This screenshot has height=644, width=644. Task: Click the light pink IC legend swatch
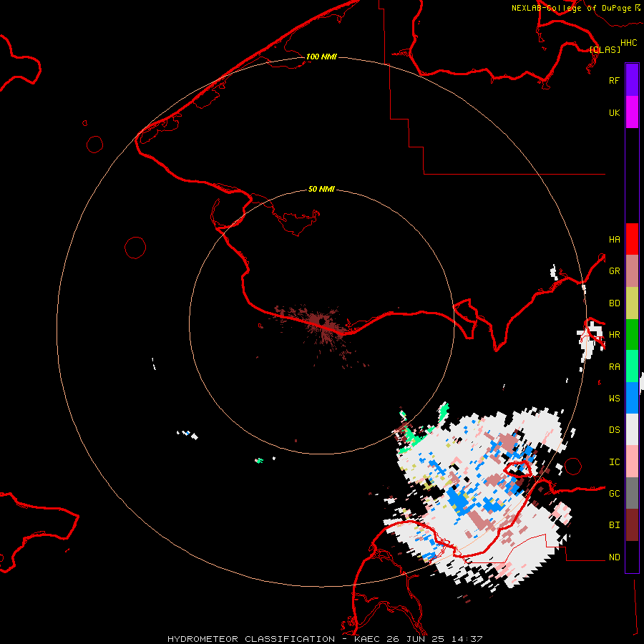pyautogui.click(x=632, y=462)
